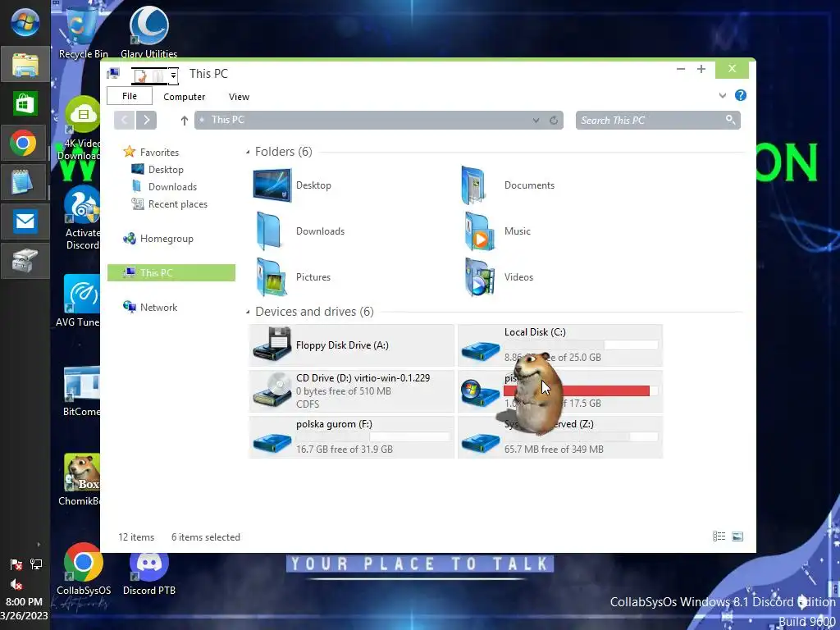Open the Desktop folder
Image resolution: width=840 pixels, height=630 pixels.
[x=293, y=185]
